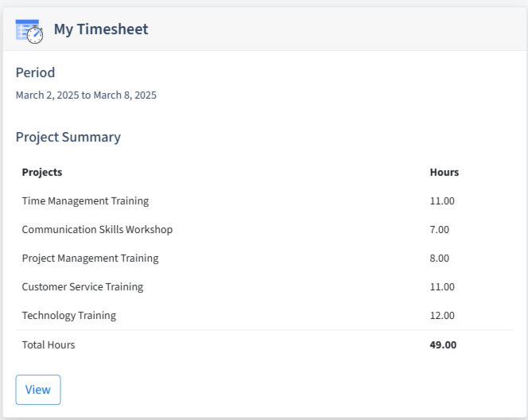Click 11.00 hours for Time Management Training

(x=442, y=201)
